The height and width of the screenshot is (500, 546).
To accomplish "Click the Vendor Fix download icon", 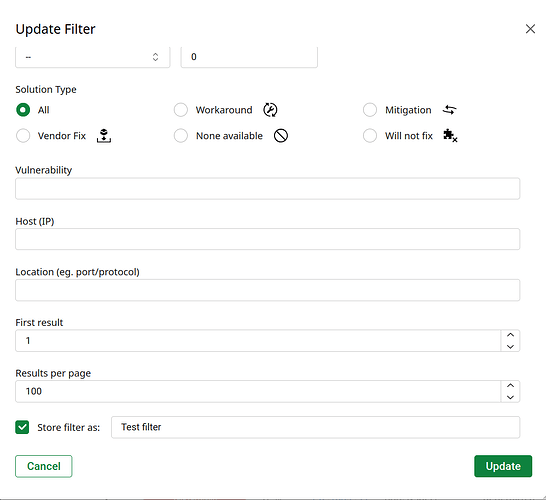I will pos(104,136).
